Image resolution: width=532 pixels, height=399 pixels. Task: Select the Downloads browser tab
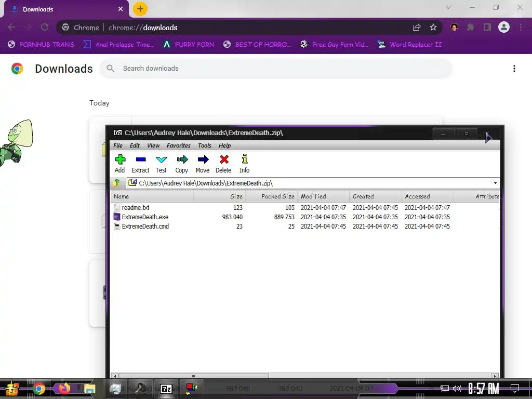66,9
